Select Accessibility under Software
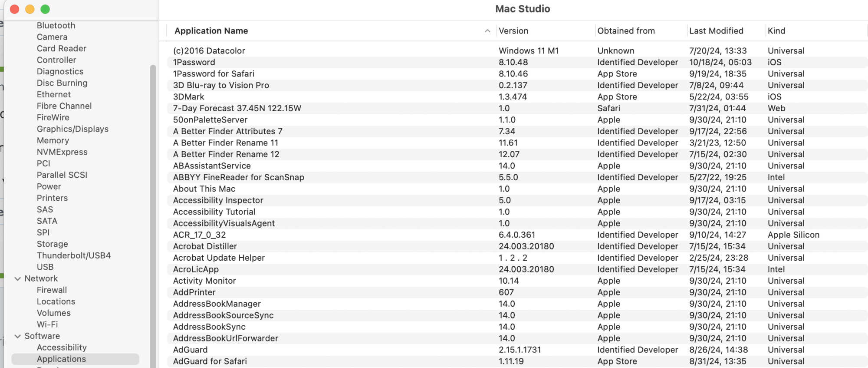 tap(62, 348)
